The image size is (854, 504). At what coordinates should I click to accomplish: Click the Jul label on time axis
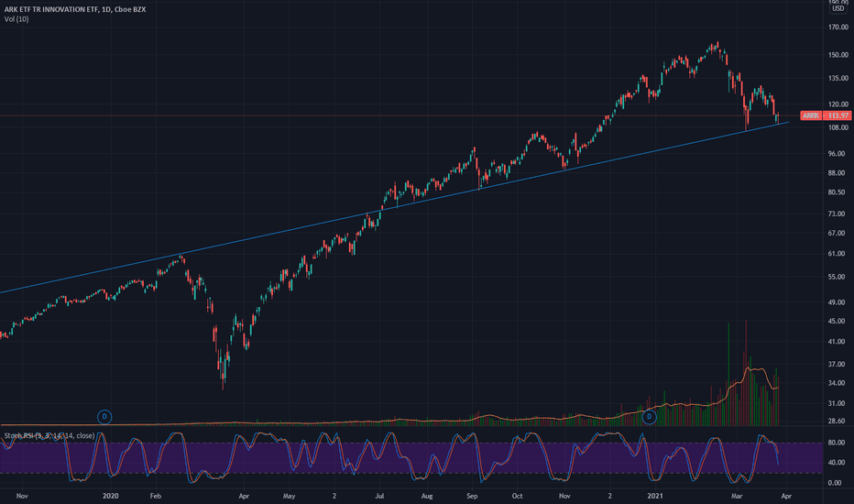379,496
